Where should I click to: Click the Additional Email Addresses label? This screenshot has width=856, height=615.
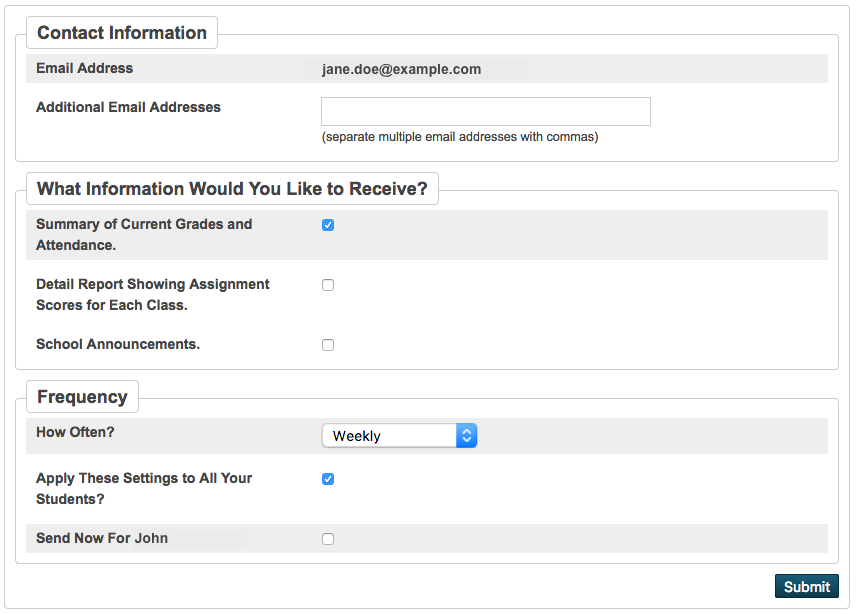click(x=128, y=107)
